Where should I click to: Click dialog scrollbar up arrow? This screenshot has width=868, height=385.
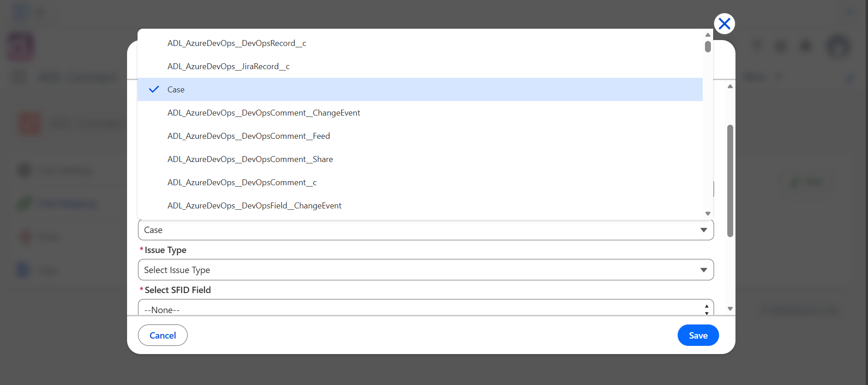tap(730, 86)
